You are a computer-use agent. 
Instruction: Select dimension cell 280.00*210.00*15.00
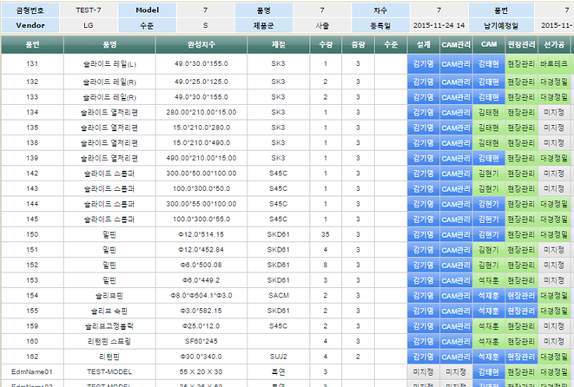point(201,112)
